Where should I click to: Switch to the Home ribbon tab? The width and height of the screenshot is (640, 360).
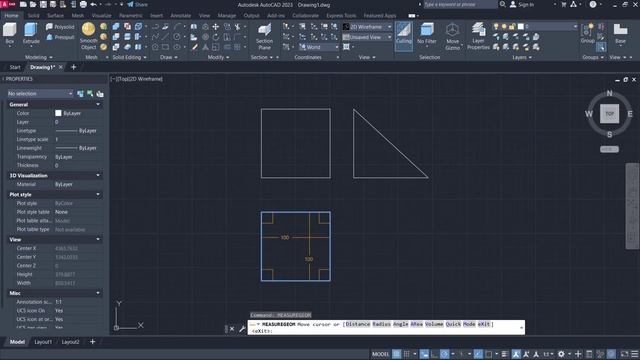(x=11, y=16)
